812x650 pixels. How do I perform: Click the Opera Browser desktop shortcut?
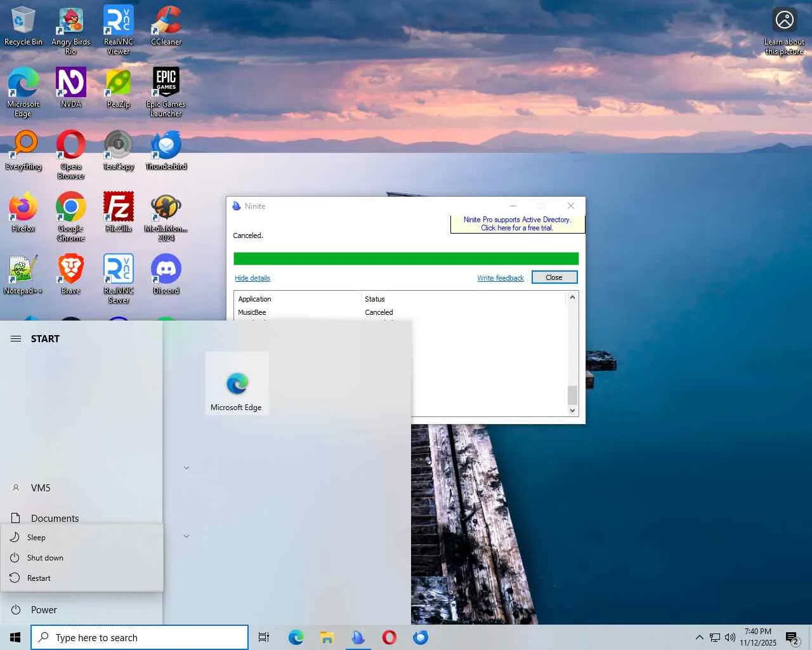point(71,155)
